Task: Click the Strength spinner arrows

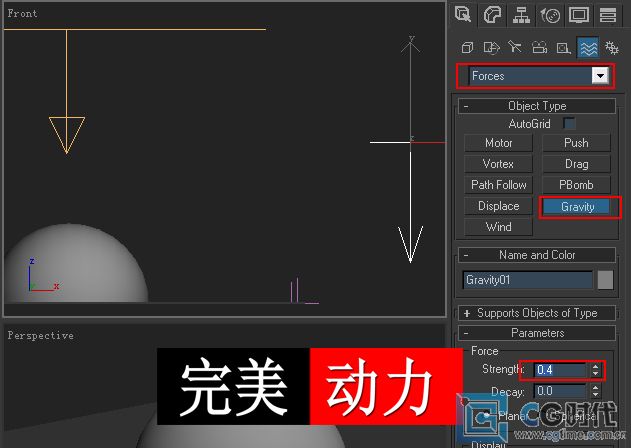Action: (x=596, y=370)
